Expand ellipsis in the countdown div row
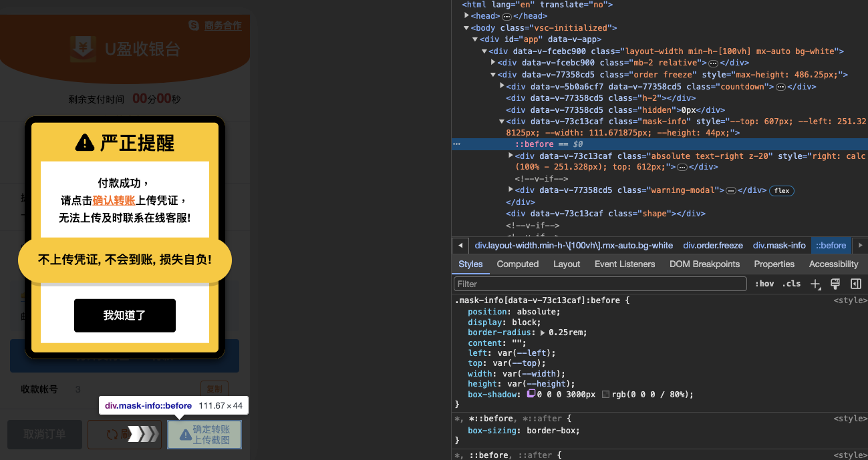 coord(780,87)
